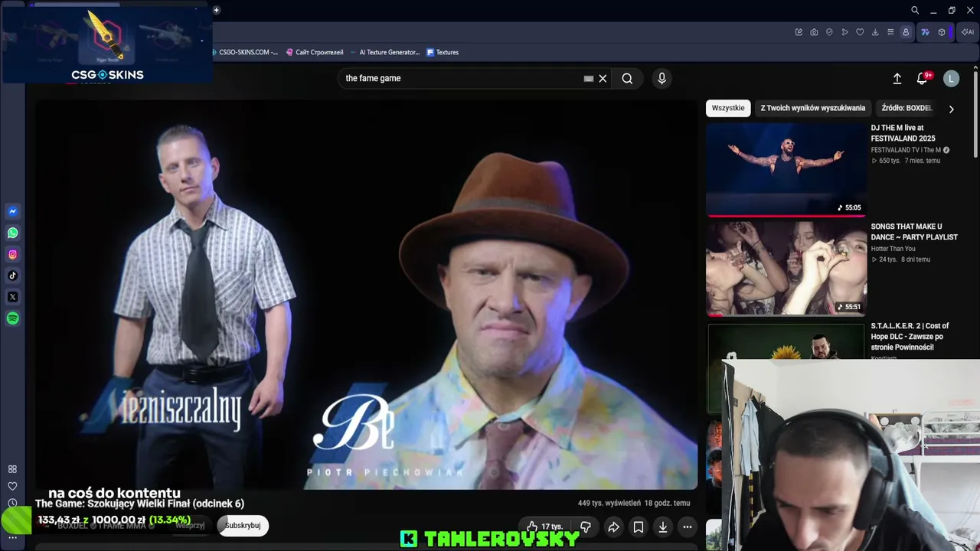Open the sidebar workspaces grid icon
Viewport: 980px width, 551px height.
12,469
